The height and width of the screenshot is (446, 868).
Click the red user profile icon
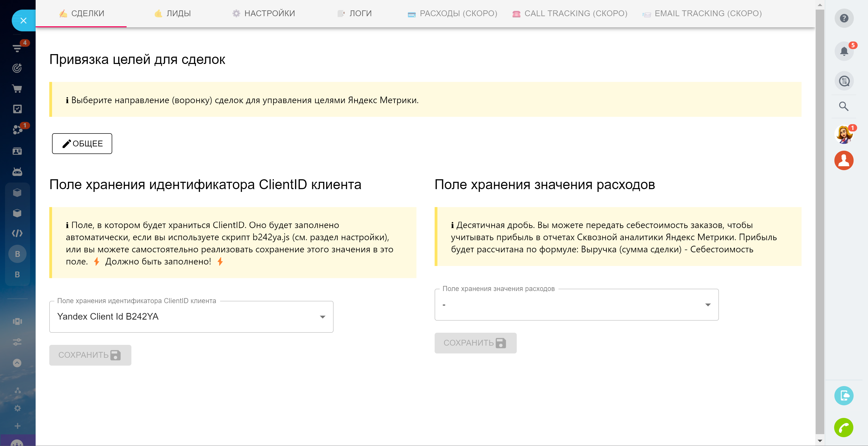pyautogui.click(x=843, y=161)
